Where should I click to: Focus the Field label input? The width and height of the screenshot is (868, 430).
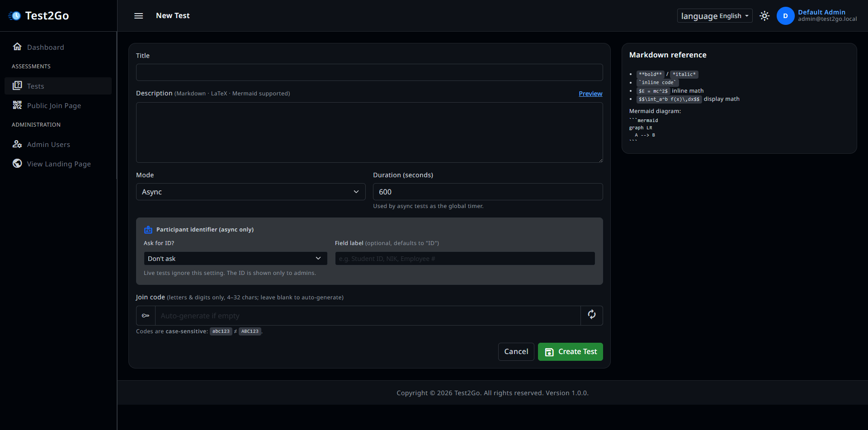465,259
